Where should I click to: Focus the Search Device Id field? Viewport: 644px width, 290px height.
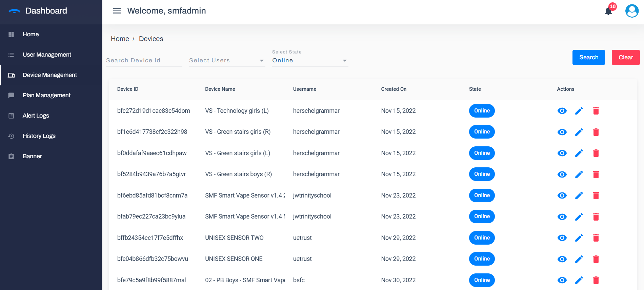(x=144, y=60)
